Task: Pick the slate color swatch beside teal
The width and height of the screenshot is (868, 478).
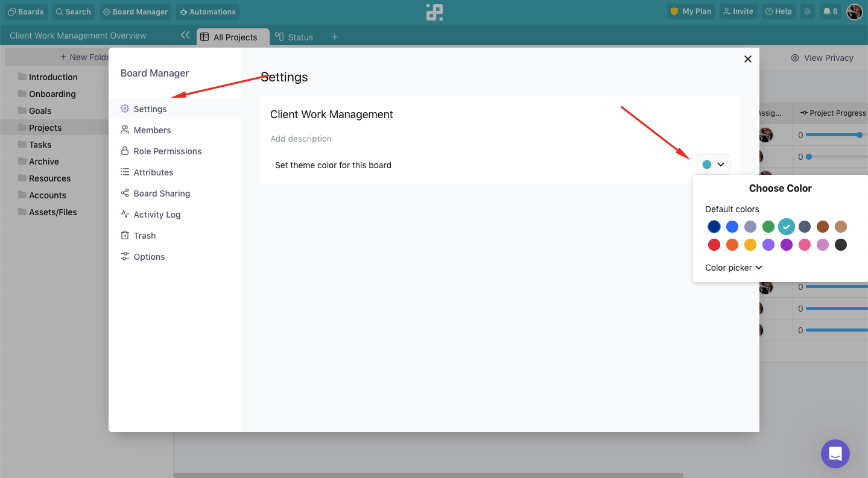Action: tap(805, 227)
